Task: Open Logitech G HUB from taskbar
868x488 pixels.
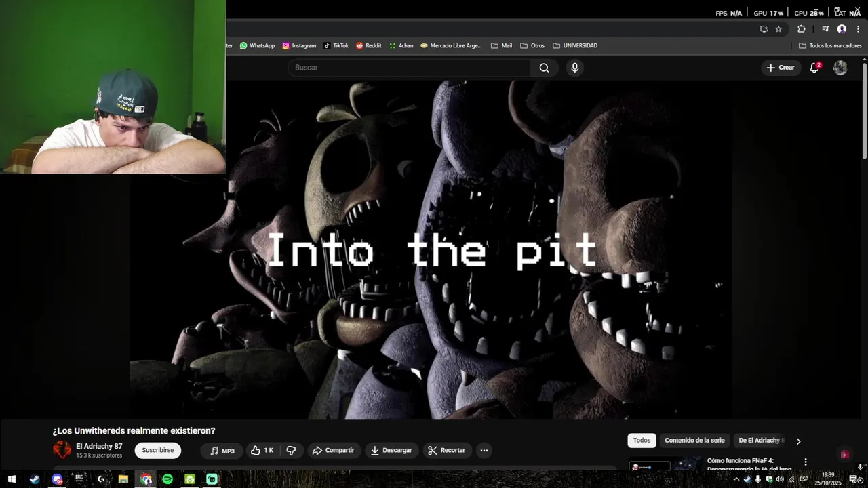Action: (x=101, y=479)
